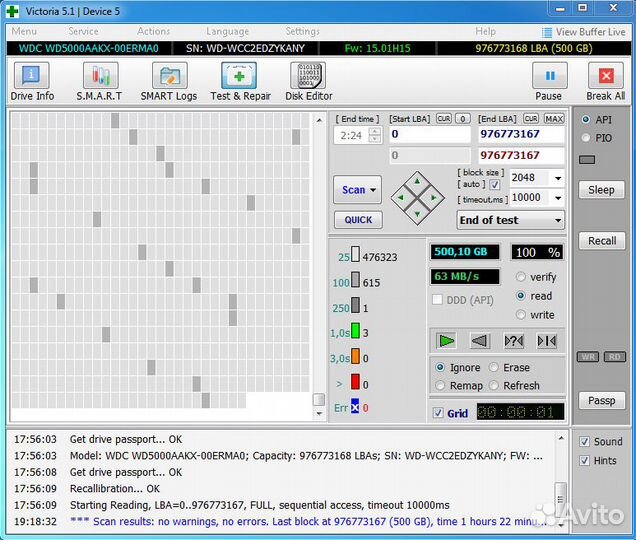Open the Language menu
636x540 pixels.
(227, 31)
